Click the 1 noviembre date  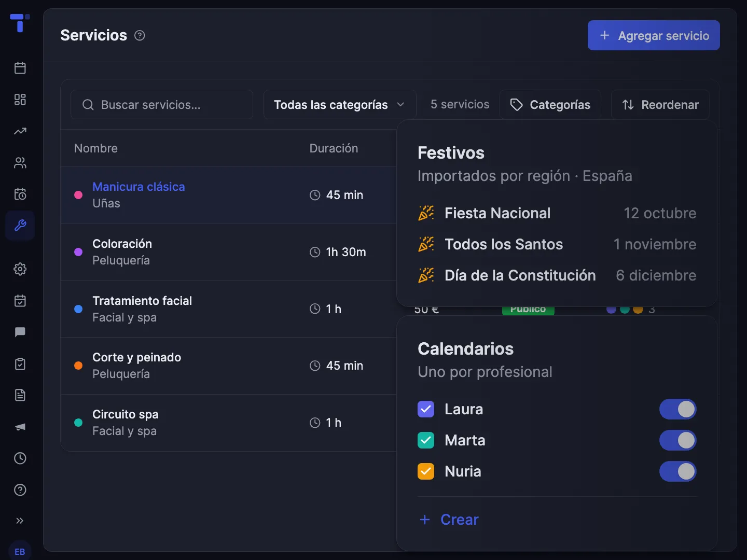point(655,244)
